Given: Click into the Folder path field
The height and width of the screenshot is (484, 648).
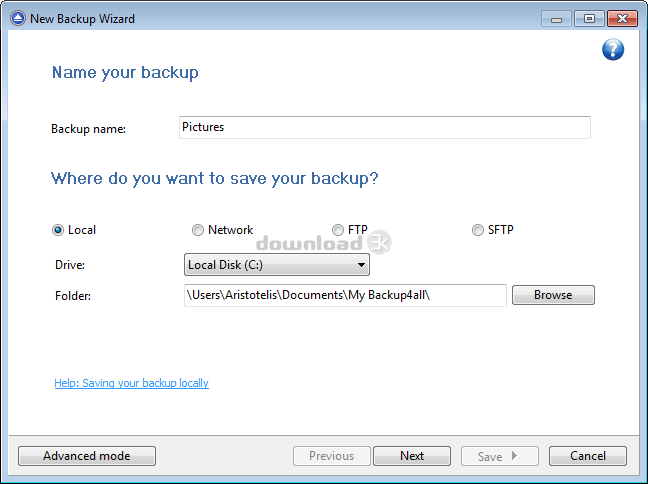Looking at the screenshot, I should (x=345, y=295).
